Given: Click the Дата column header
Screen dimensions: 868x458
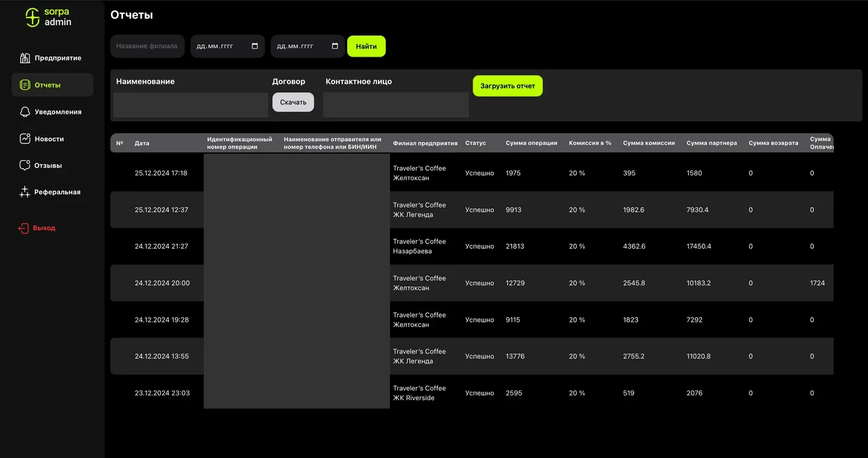Looking at the screenshot, I should (x=142, y=143).
